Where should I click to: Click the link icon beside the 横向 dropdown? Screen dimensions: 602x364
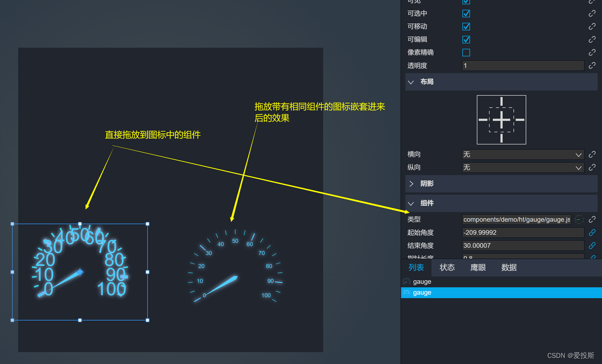[592, 154]
